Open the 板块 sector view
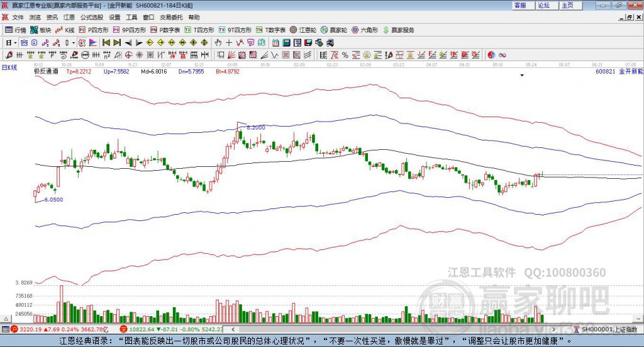Image resolution: width=644 pixels, height=347 pixels. [x=40, y=30]
